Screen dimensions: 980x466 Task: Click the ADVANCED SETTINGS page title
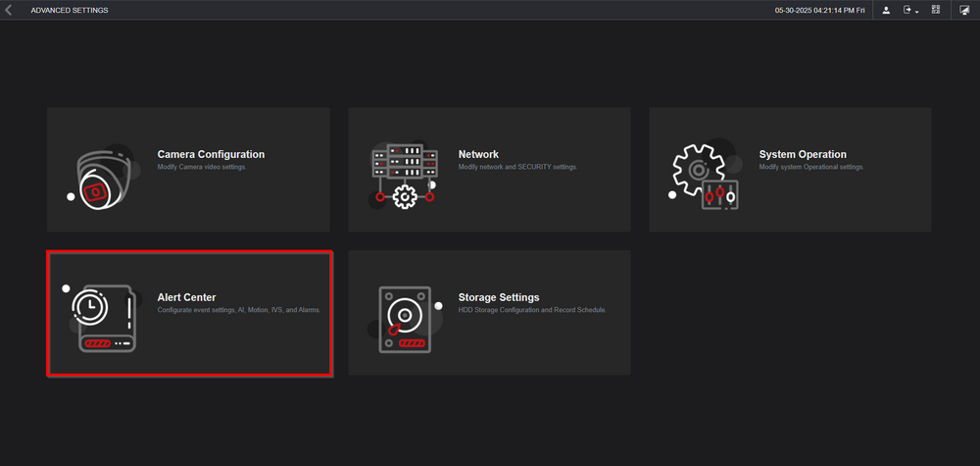(70, 10)
